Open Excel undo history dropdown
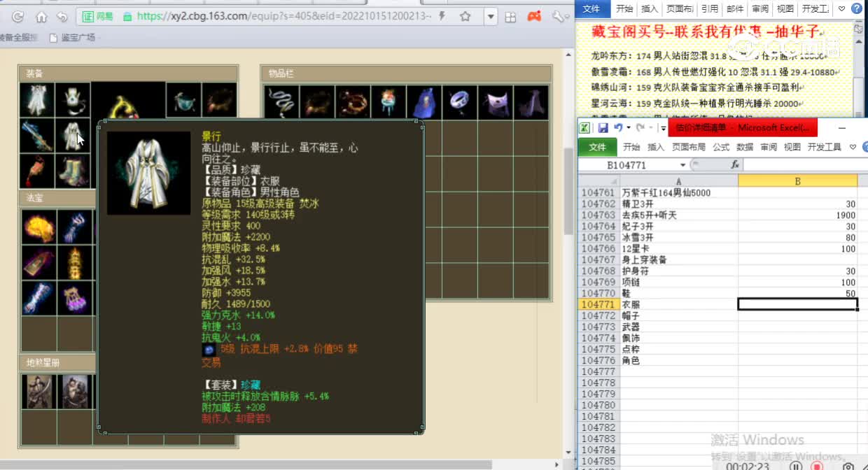 pos(629,128)
